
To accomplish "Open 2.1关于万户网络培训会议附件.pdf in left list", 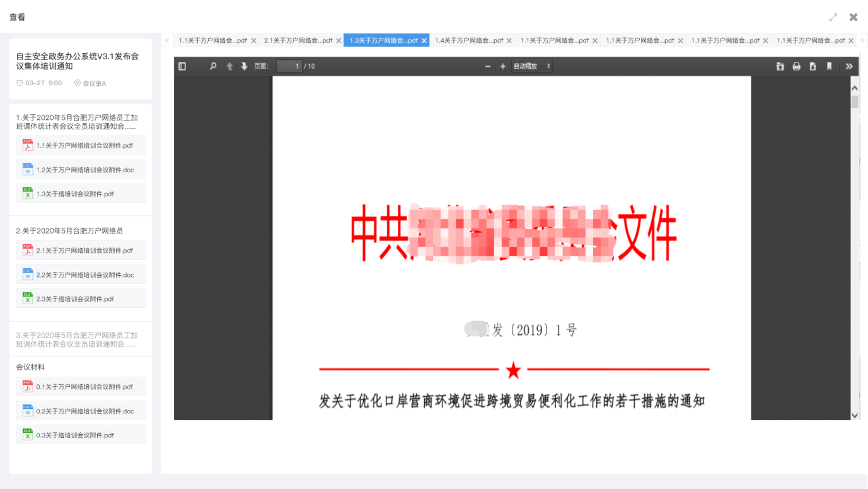I will 81,250.
